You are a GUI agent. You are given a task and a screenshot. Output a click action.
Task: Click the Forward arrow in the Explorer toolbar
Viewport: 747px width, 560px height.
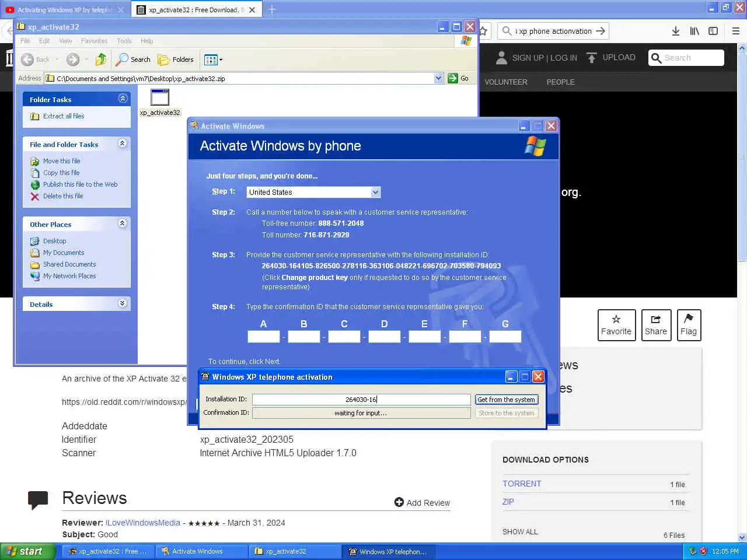(73, 60)
